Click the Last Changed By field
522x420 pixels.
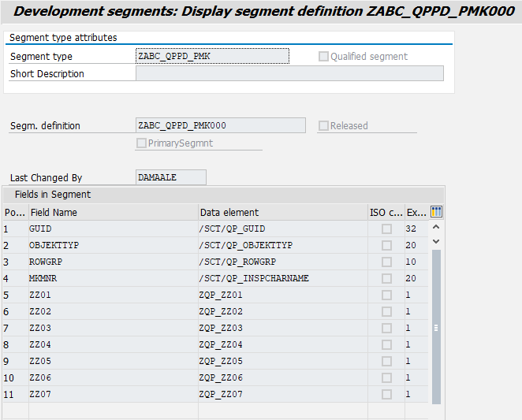pyautogui.click(x=170, y=178)
